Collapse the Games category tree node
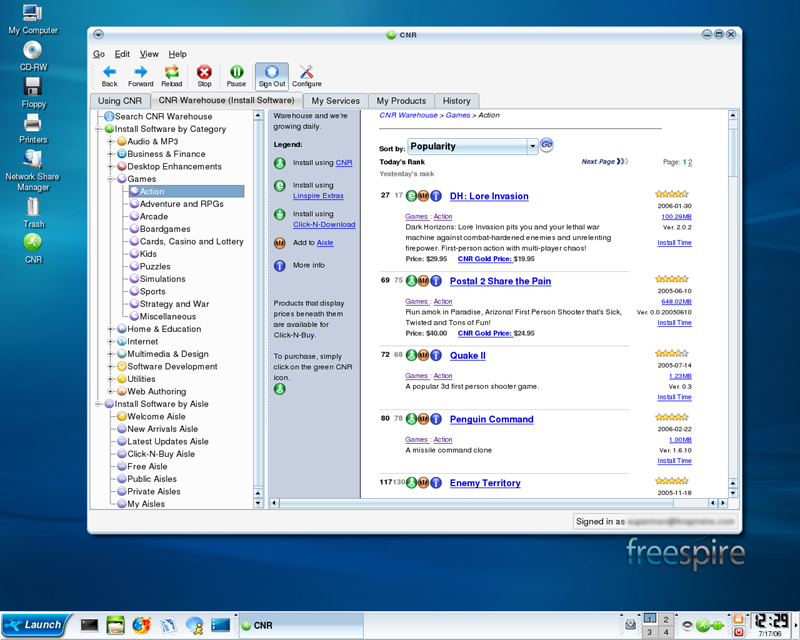This screenshot has width=800, height=640. pyautogui.click(x=110, y=179)
